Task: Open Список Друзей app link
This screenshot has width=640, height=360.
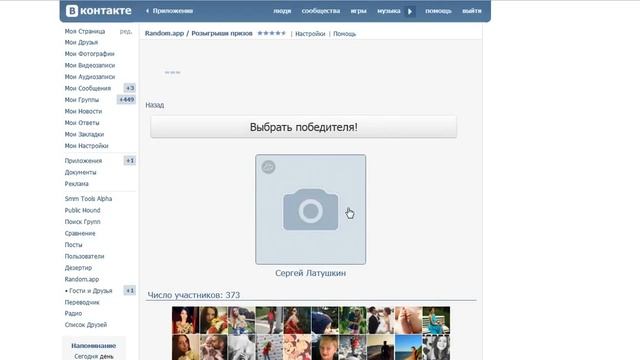Action: click(x=86, y=325)
